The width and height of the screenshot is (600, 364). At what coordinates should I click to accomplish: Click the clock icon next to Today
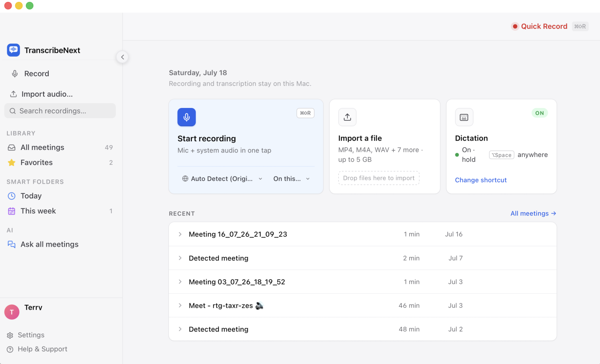[12, 196]
